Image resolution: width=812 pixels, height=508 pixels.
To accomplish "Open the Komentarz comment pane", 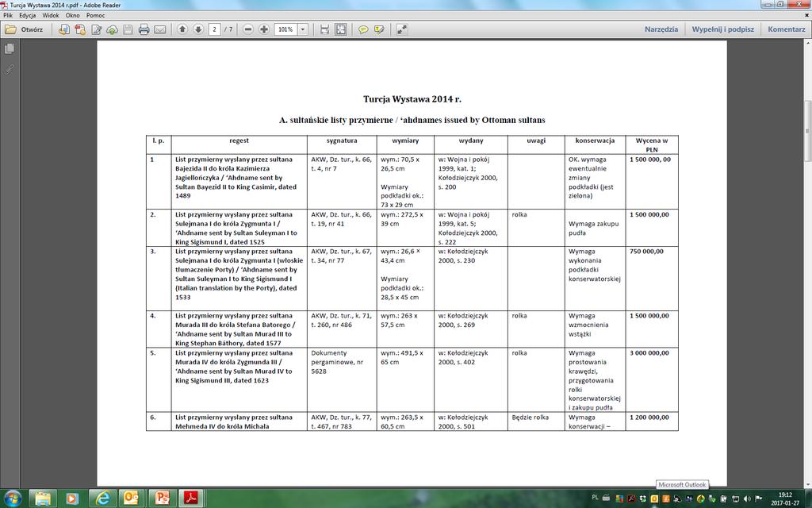I will point(786,29).
